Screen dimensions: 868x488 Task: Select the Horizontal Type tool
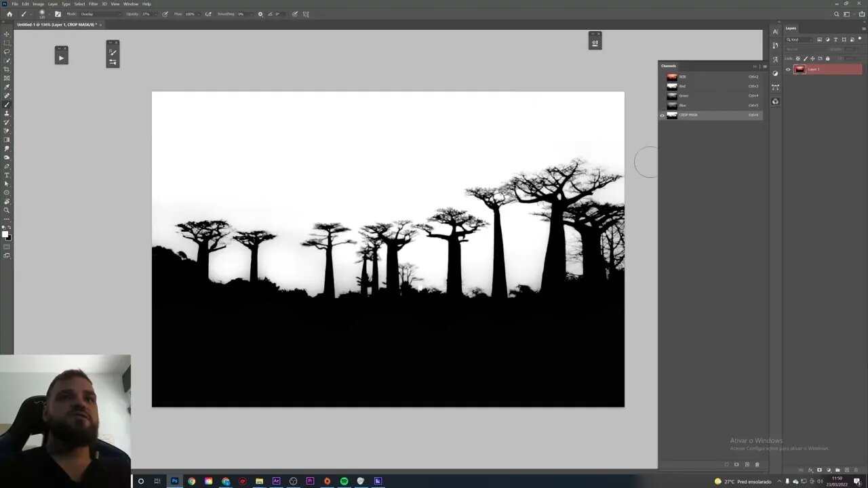pyautogui.click(x=7, y=175)
